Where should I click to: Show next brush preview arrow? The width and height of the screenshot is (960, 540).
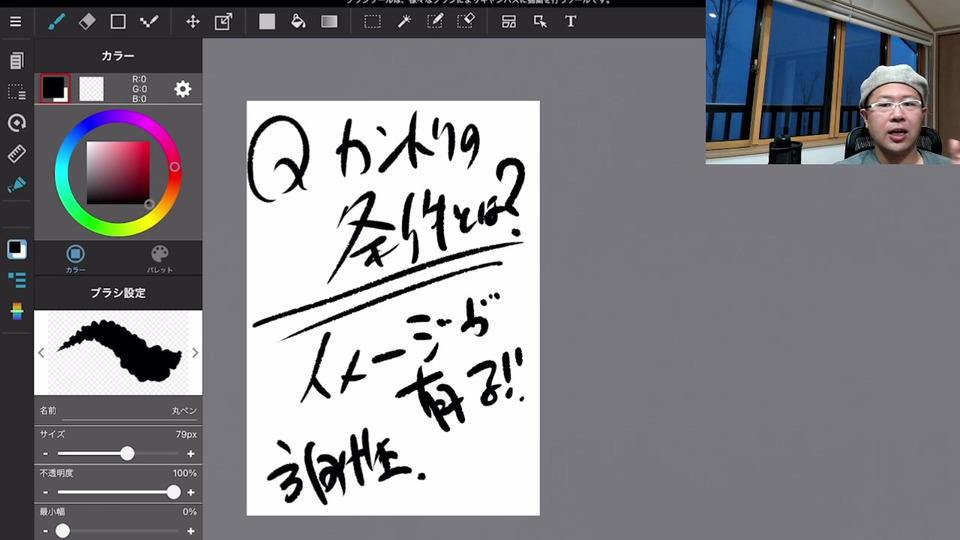(x=195, y=353)
